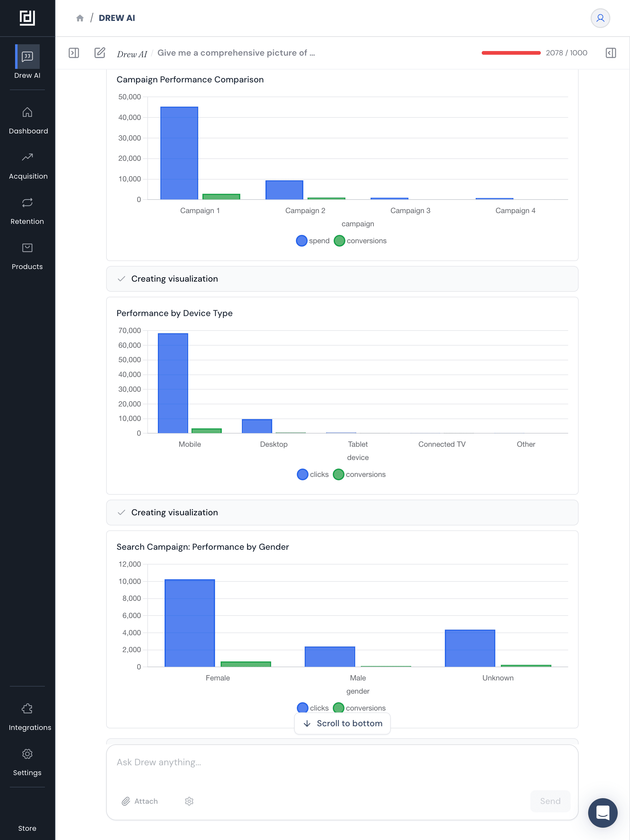Toggle the right panel collapse icon
Screen dimensions: 630x840
[x=611, y=53]
